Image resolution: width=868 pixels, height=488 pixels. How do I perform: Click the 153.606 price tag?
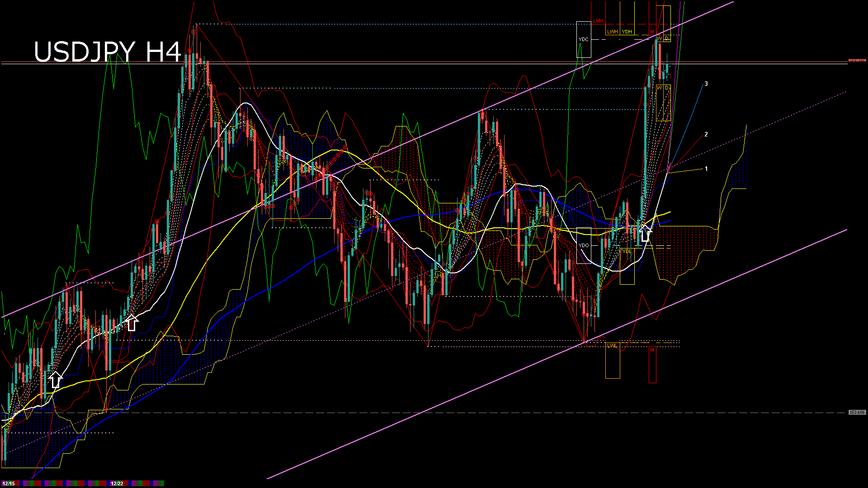click(857, 413)
